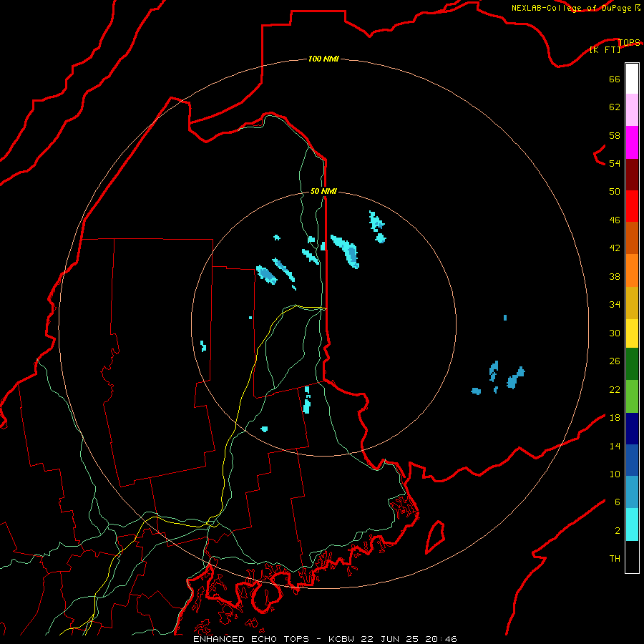Click the 50 NMI range ring label
The height and width of the screenshot is (644, 644).
[323, 191]
